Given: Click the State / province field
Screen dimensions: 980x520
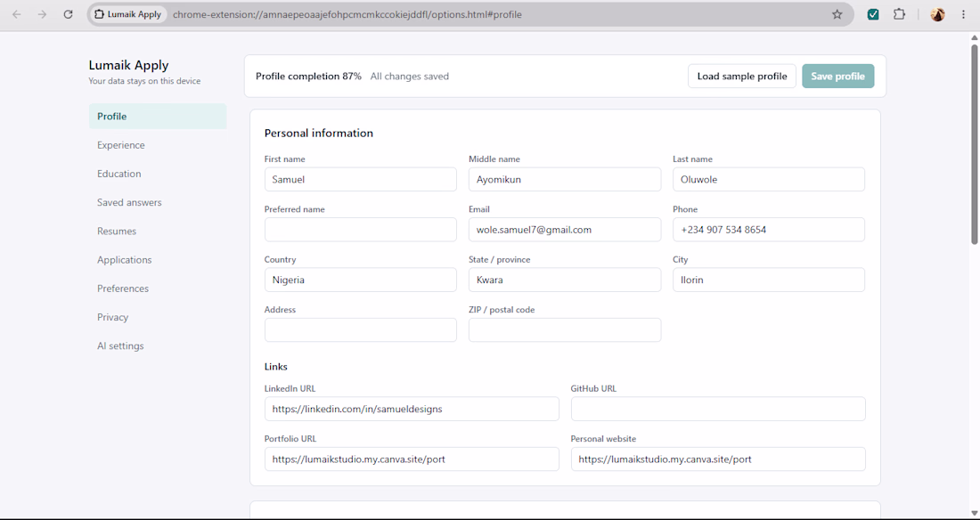Looking at the screenshot, I should (565, 280).
